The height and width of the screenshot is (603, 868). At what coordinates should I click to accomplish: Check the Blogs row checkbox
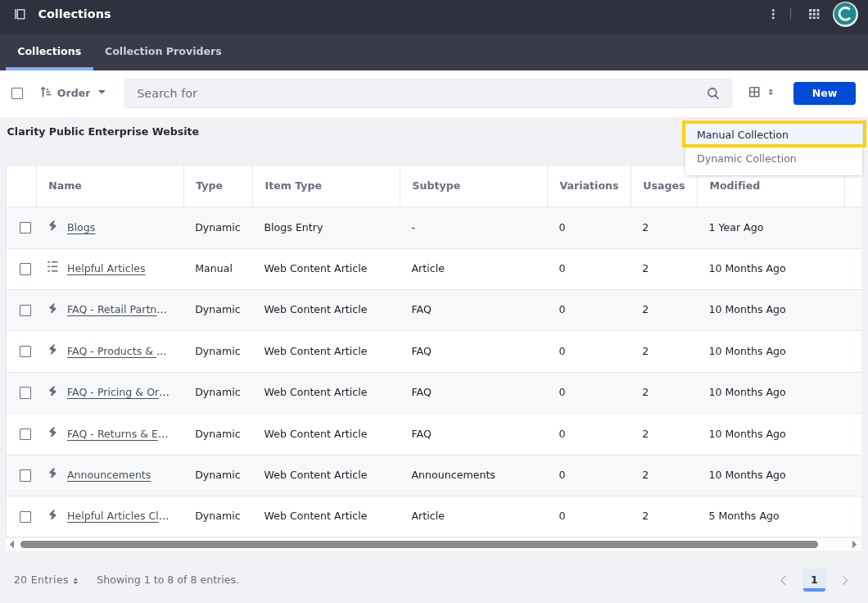tap(25, 228)
